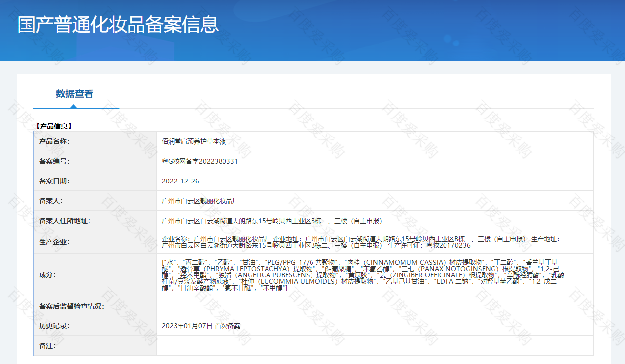Viewport: 625px width, 364px height.
Task: Select the 备案人住所地址 address value
Action: pos(272,221)
